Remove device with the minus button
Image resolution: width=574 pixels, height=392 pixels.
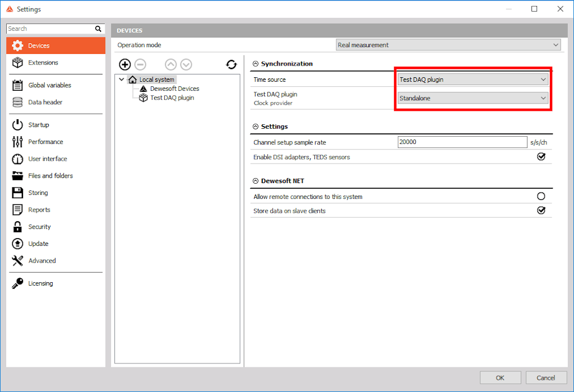140,65
